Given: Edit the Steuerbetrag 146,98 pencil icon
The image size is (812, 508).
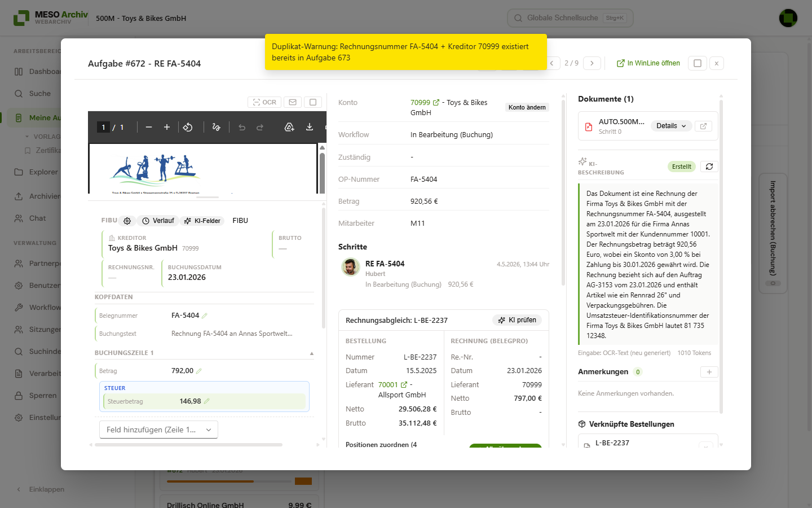Looking at the screenshot, I should pos(207,401).
